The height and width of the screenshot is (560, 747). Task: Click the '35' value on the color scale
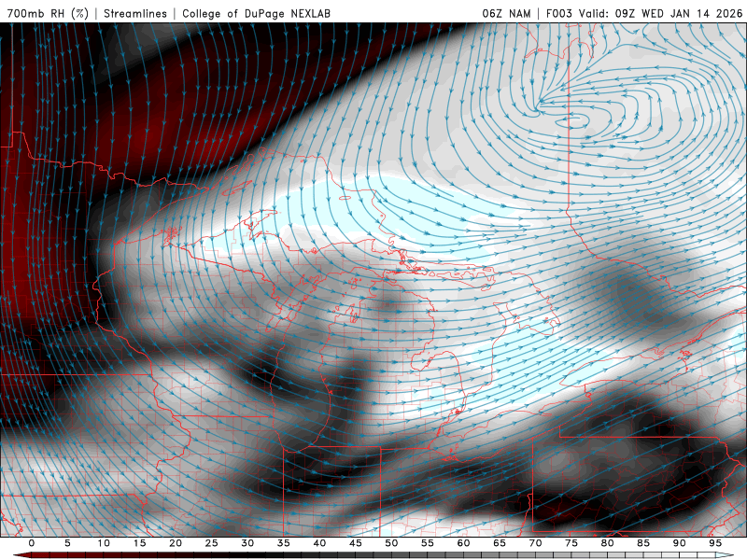tap(284, 543)
